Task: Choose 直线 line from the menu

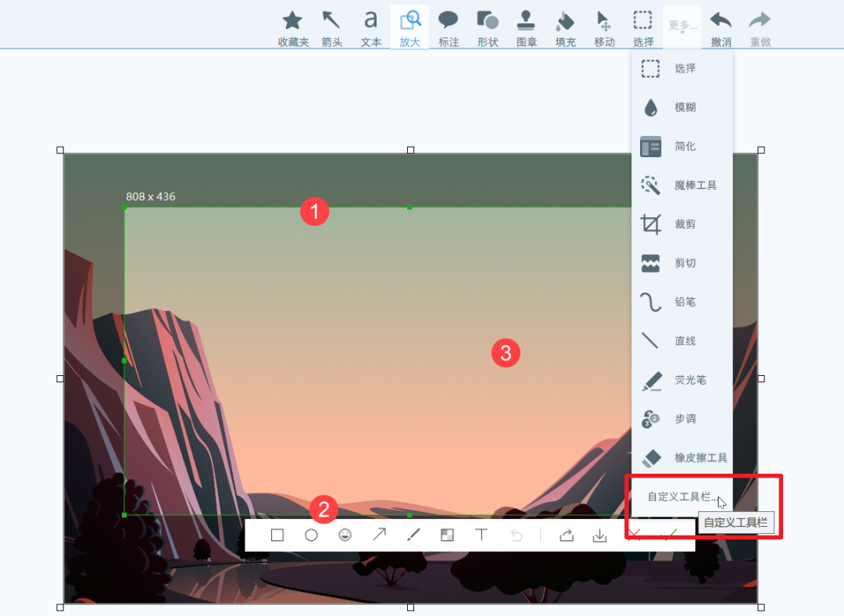Action: (682, 341)
